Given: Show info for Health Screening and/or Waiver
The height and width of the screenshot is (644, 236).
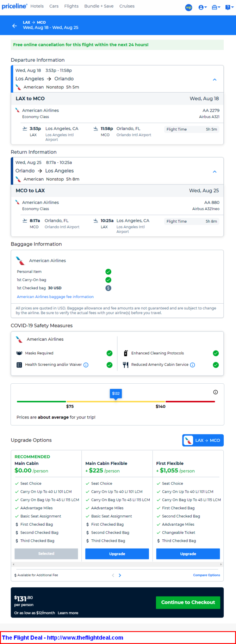Looking at the screenshot, I should pos(86,365).
